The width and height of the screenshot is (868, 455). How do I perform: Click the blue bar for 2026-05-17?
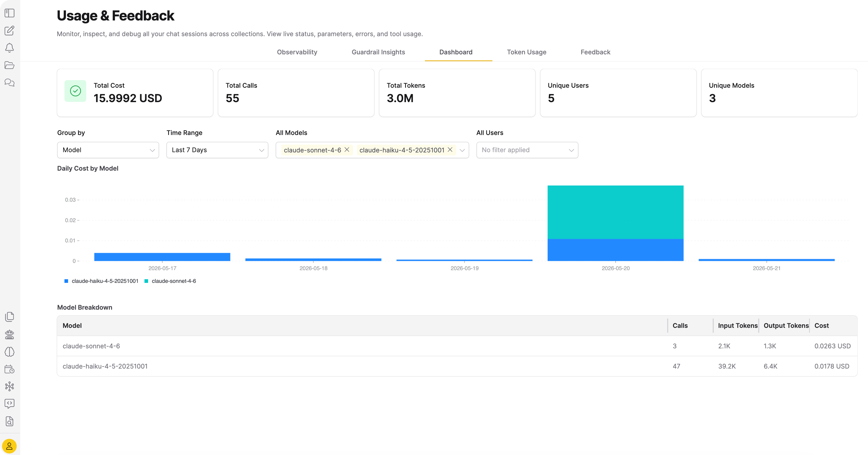click(162, 257)
